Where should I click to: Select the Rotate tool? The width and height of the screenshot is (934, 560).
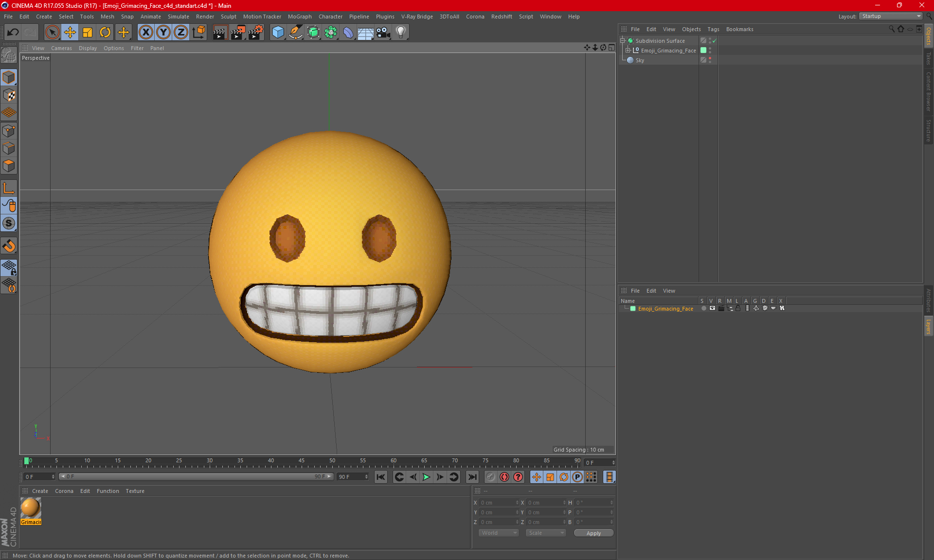[105, 32]
